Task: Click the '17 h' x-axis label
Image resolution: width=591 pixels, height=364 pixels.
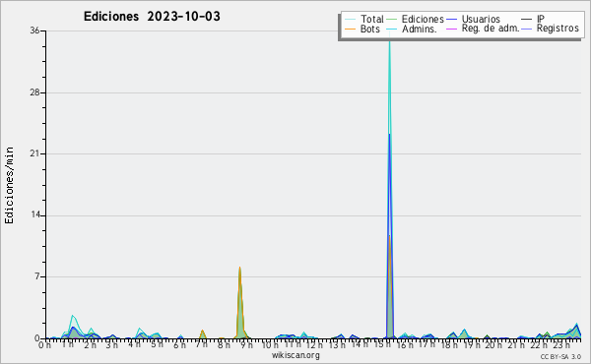Action: click(427, 344)
